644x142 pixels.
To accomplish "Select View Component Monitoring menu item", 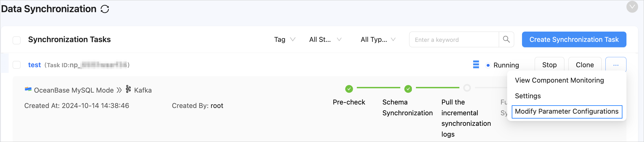I will tap(559, 80).
